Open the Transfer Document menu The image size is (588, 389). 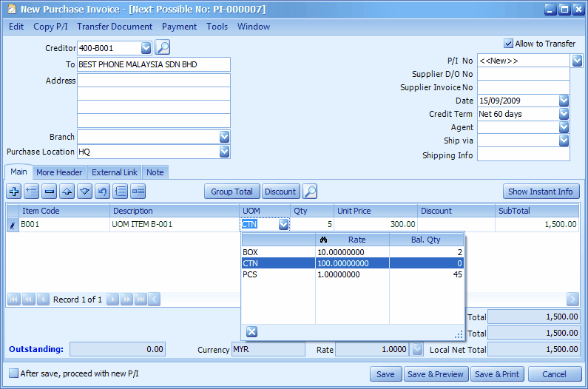pyautogui.click(x=115, y=27)
